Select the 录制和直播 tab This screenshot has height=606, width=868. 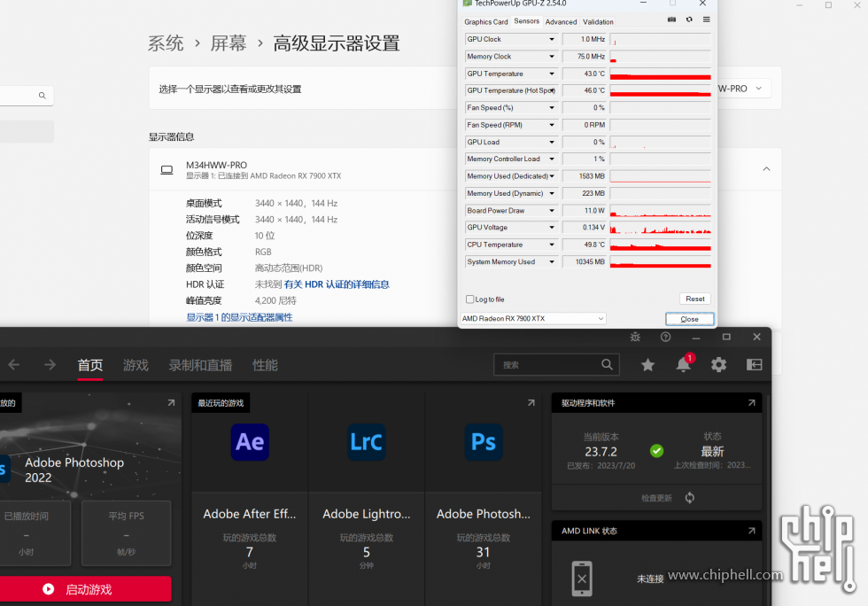click(200, 365)
